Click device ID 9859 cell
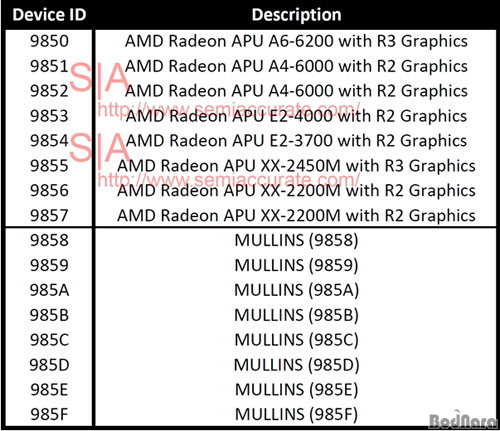Viewport: 500px width, 431px height. [49, 265]
